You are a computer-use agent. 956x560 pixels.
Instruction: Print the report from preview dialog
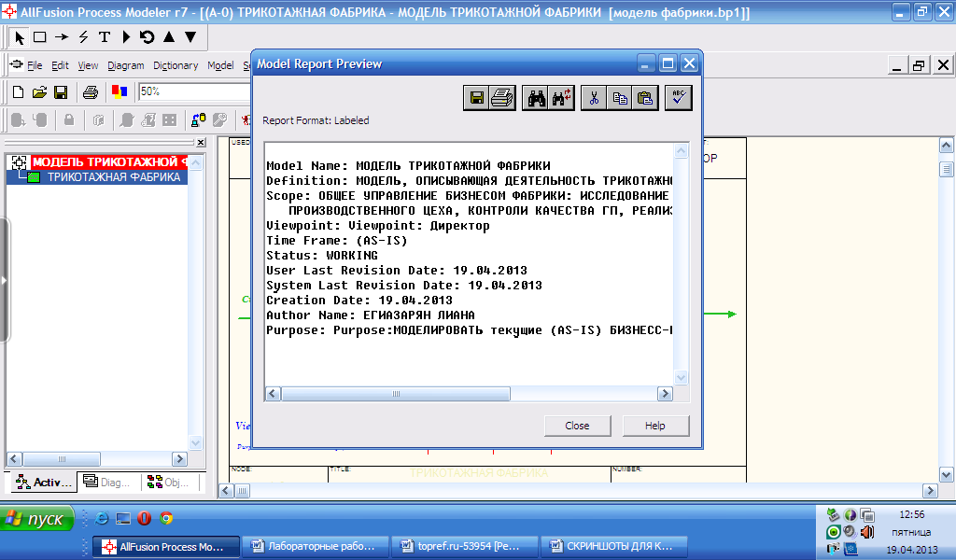coord(502,98)
